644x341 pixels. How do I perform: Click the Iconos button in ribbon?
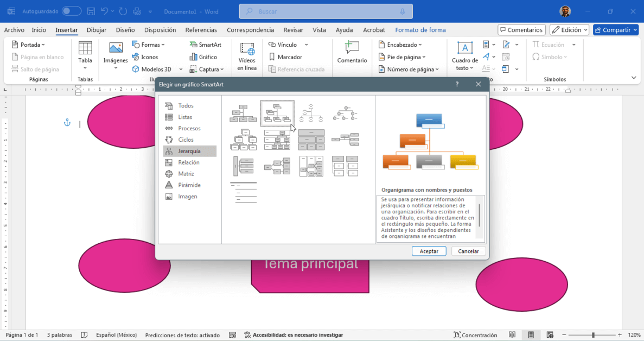pyautogui.click(x=136, y=57)
